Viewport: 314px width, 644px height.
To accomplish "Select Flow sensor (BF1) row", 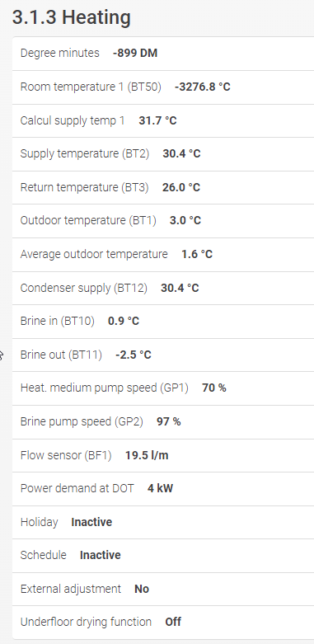I will (163, 455).
